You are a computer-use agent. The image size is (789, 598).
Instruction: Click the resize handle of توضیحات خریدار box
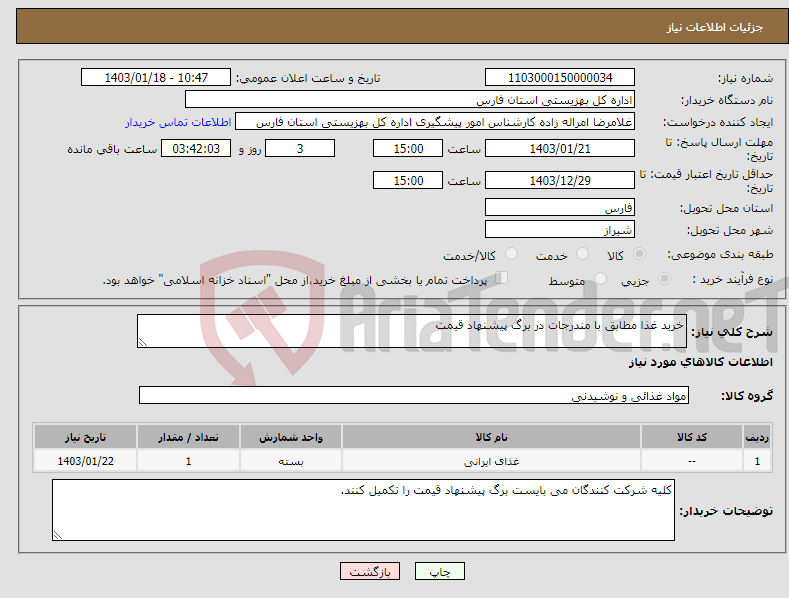(58, 535)
